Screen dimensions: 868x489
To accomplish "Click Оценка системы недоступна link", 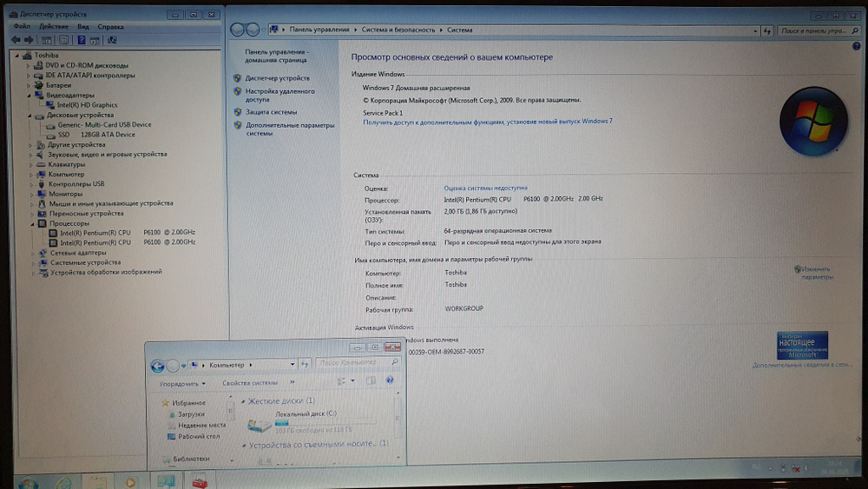I will point(485,188).
